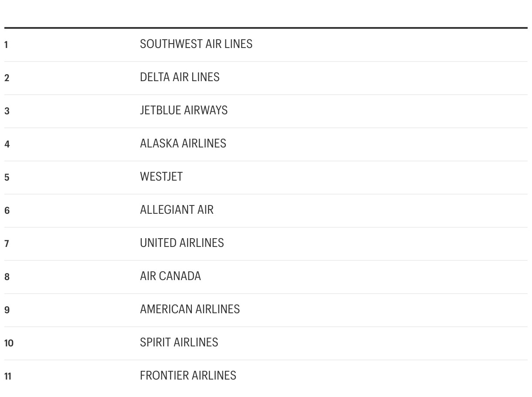Select rank number 7 cell
The width and height of the screenshot is (532, 397).
7,243
